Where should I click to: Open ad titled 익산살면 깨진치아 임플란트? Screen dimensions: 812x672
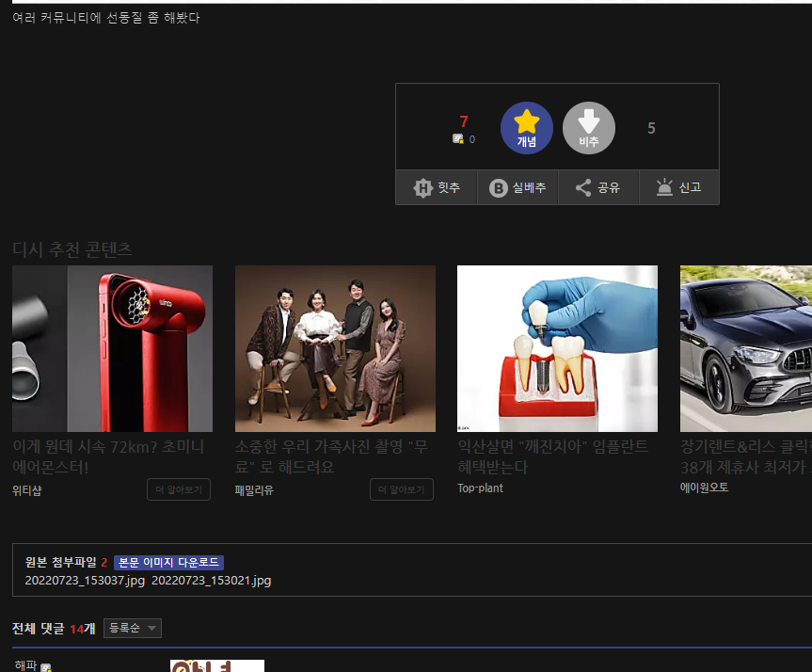pos(552,456)
